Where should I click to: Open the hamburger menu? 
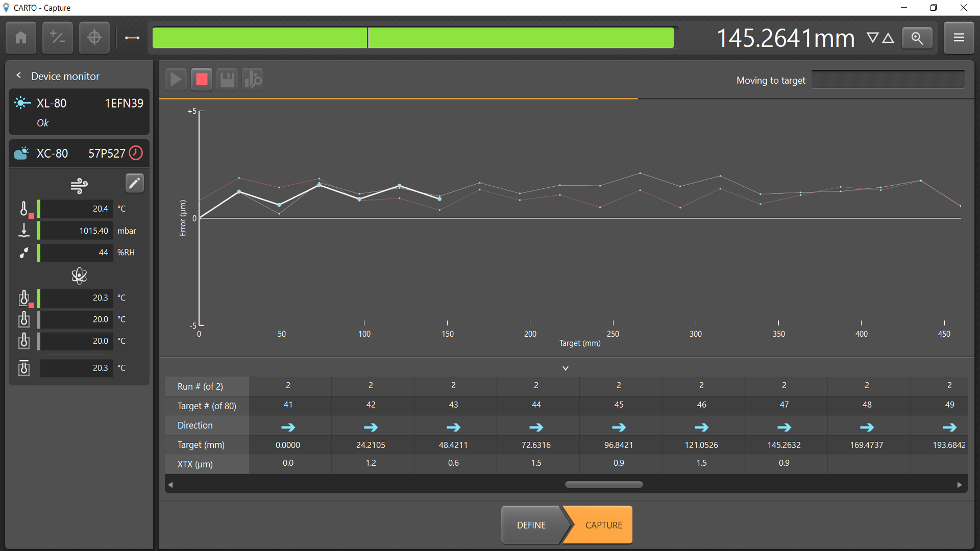(959, 38)
